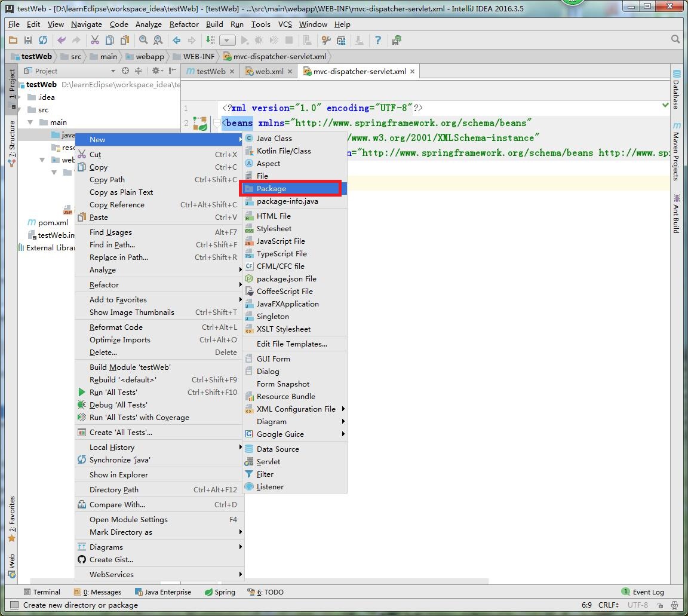
Task: Click the Replace toolbar icon
Action: 158,41
